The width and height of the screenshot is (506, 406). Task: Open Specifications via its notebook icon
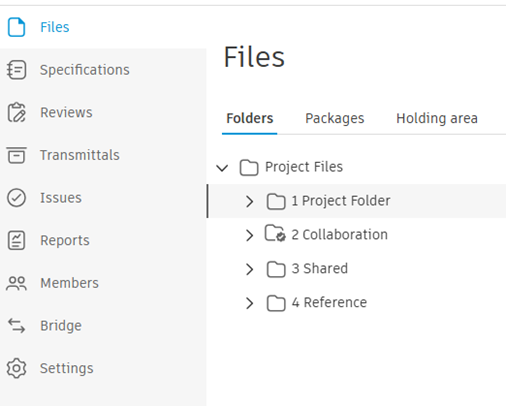(x=16, y=70)
